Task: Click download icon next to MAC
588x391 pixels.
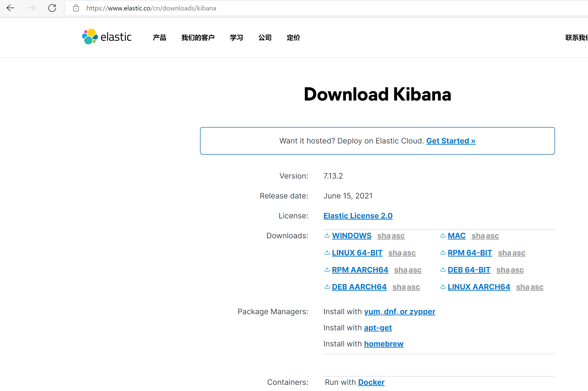Action: 443,235
